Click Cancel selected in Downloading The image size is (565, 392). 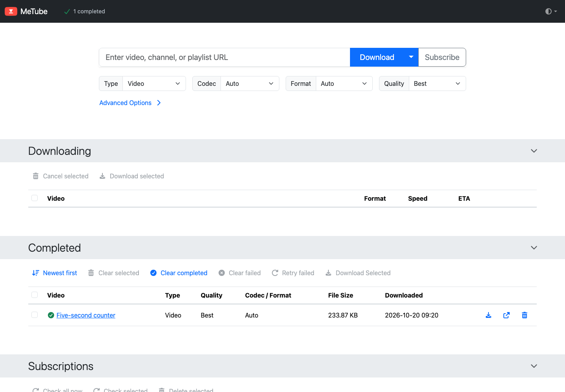[60, 176]
